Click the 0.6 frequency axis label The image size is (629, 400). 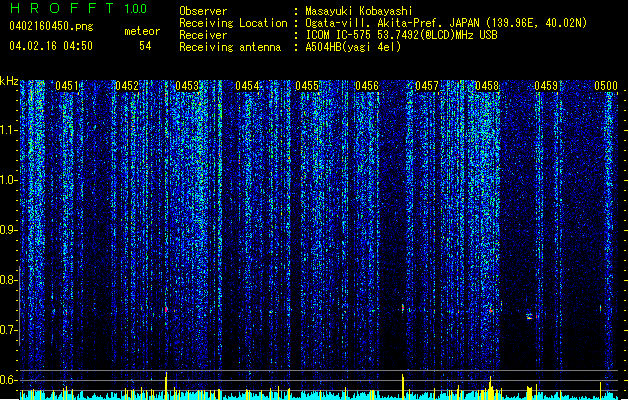click(8, 380)
